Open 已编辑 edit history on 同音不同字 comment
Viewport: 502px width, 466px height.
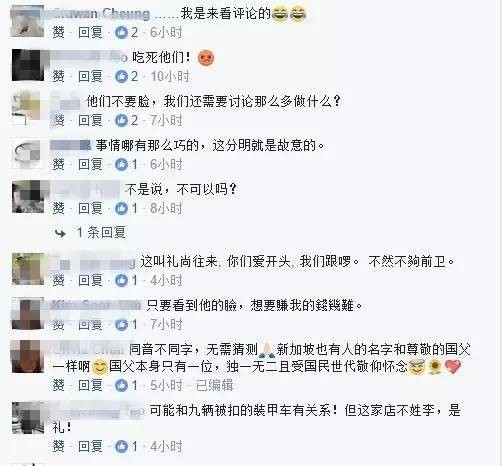[x=214, y=385]
